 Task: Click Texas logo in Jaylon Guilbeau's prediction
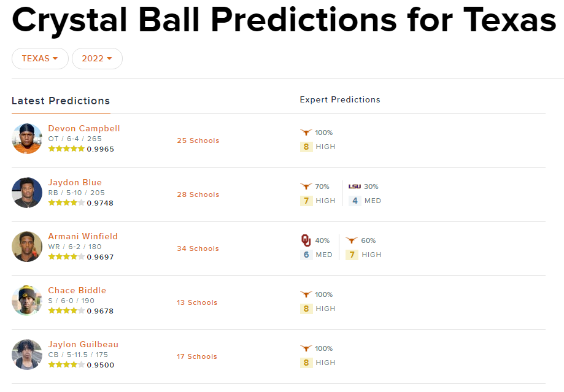pyautogui.click(x=306, y=348)
